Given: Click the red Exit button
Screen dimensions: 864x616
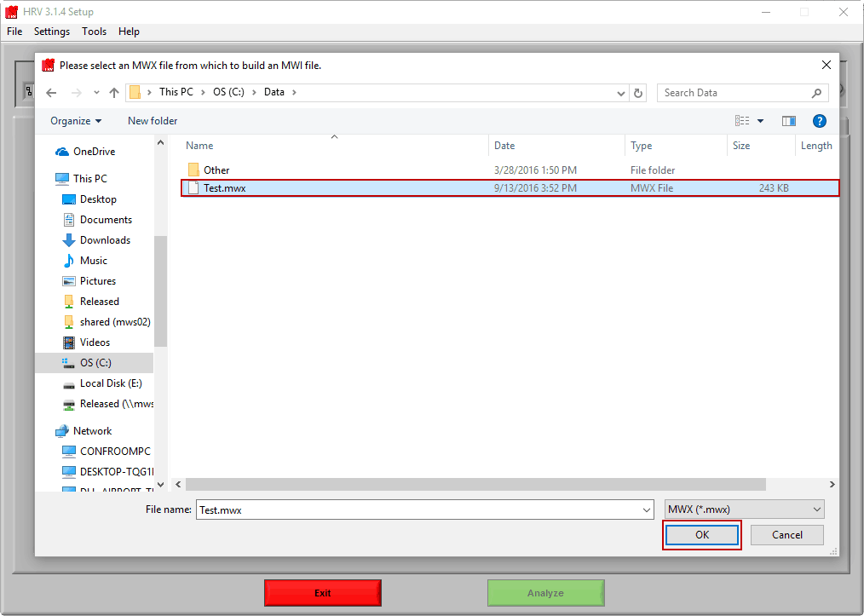Looking at the screenshot, I should (x=323, y=593).
